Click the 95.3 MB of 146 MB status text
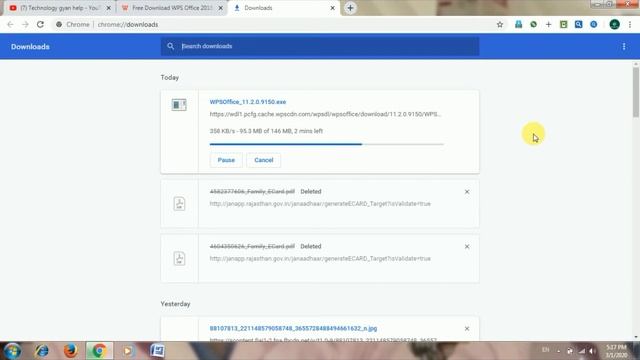 click(266, 131)
